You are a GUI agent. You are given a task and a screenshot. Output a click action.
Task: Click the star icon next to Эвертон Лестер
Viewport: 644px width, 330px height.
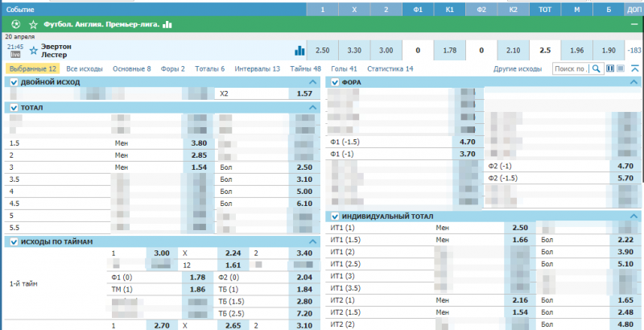pos(34,50)
